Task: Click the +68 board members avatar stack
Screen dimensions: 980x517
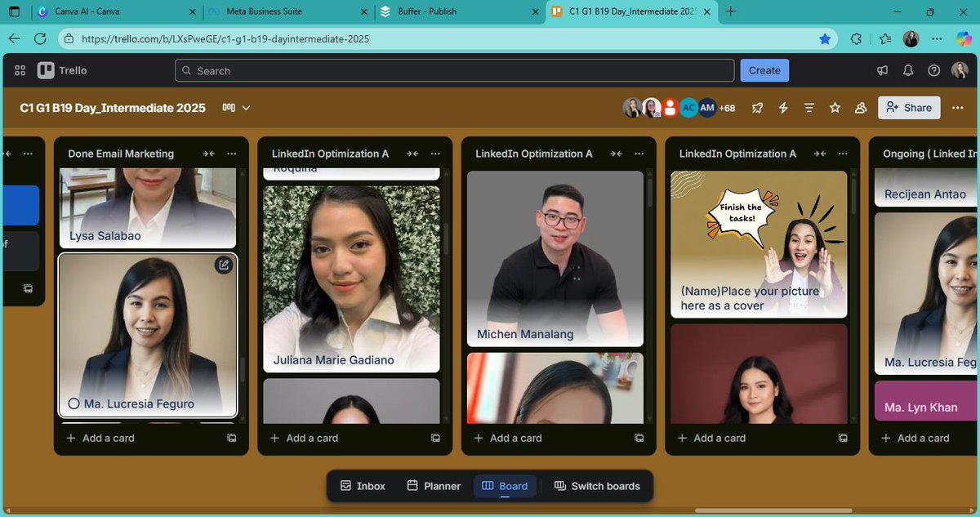Action: (726, 107)
